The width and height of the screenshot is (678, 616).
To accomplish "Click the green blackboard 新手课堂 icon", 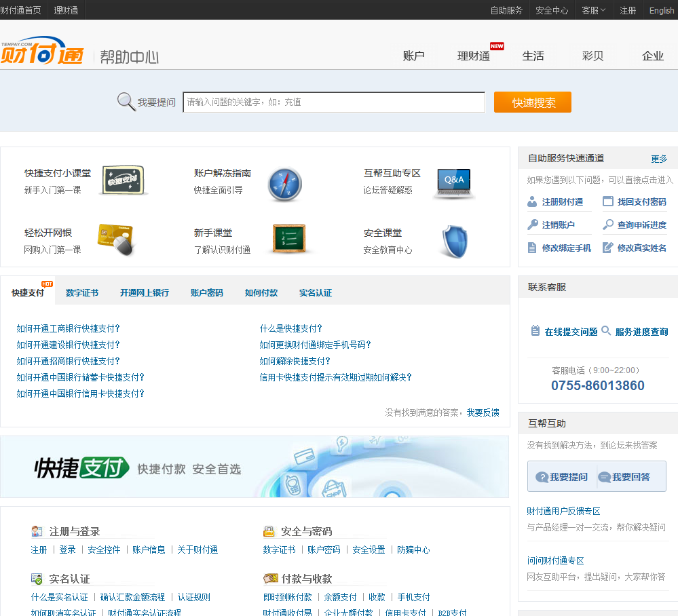I will tap(289, 237).
